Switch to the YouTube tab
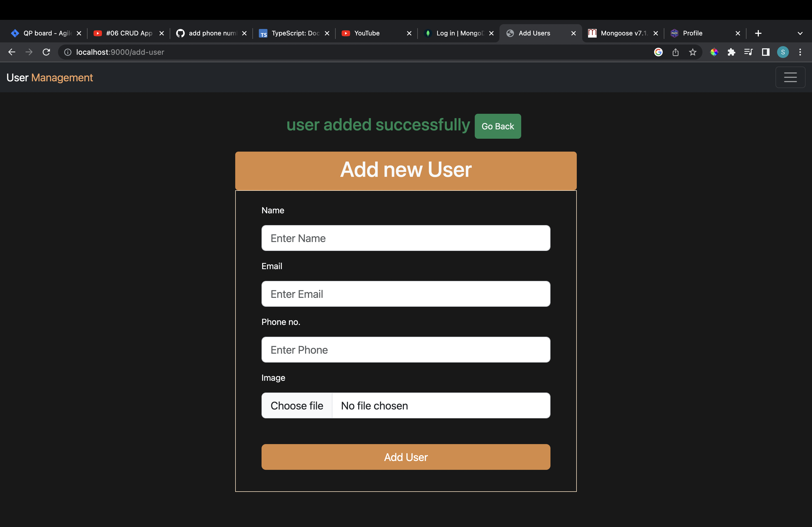Viewport: 812px width, 527px height. [x=367, y=33]
